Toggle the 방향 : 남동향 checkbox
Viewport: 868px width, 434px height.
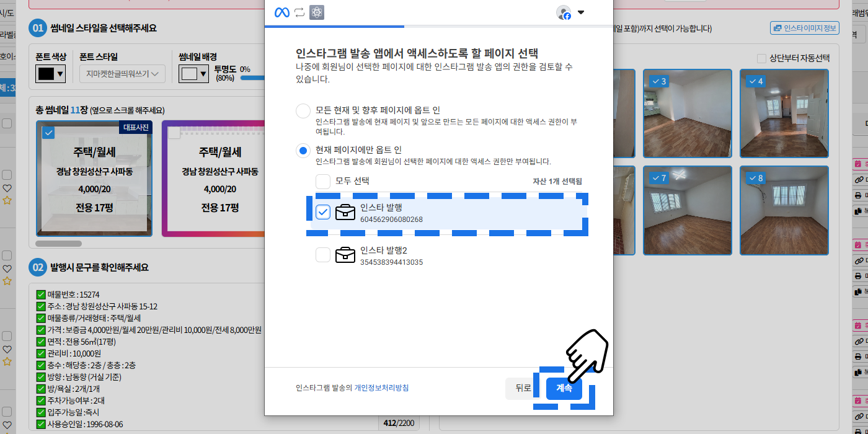click(41, 377)
